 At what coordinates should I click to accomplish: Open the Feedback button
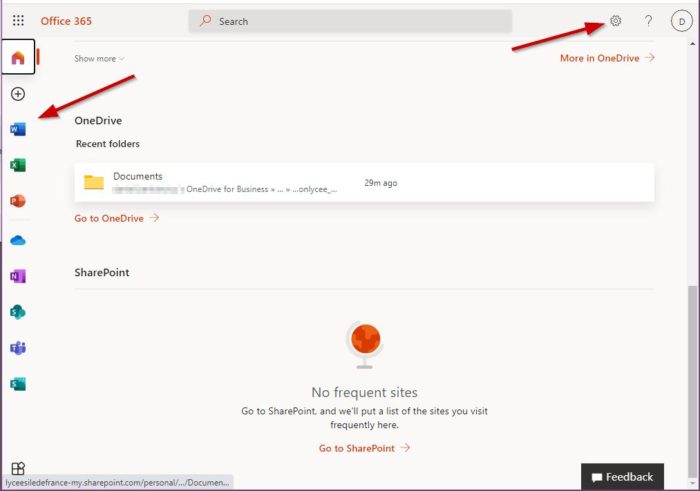(622, 477)
